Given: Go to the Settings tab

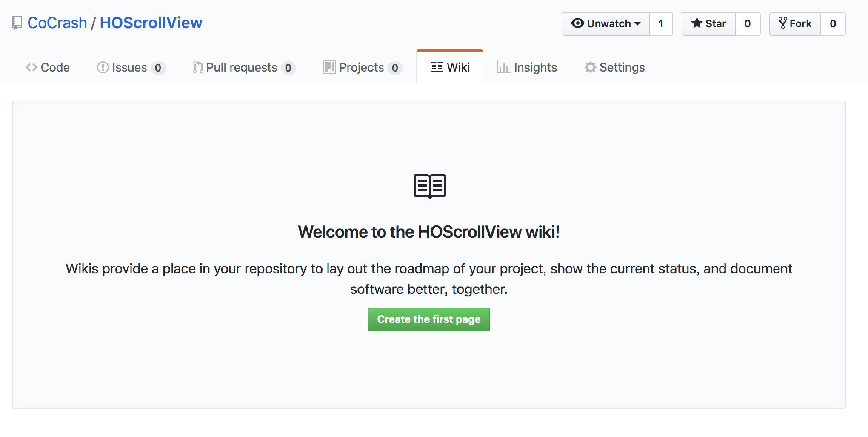Looking at the screenshot, I should click(x=615, y=67).
